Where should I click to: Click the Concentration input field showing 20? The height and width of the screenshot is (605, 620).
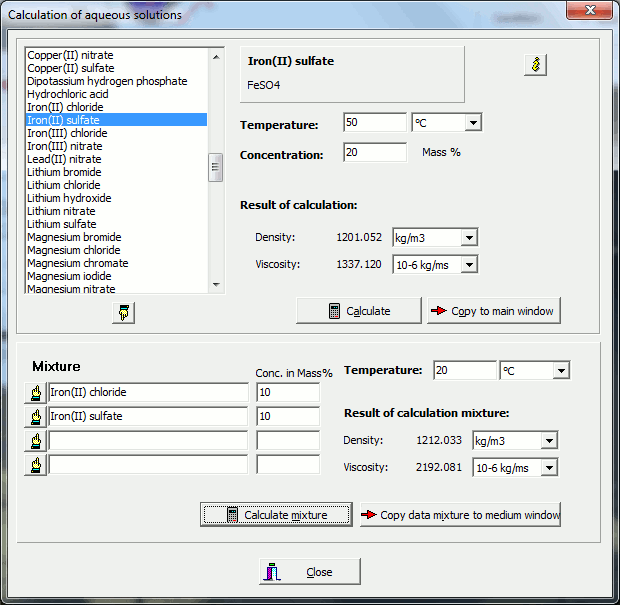point(374,153)
